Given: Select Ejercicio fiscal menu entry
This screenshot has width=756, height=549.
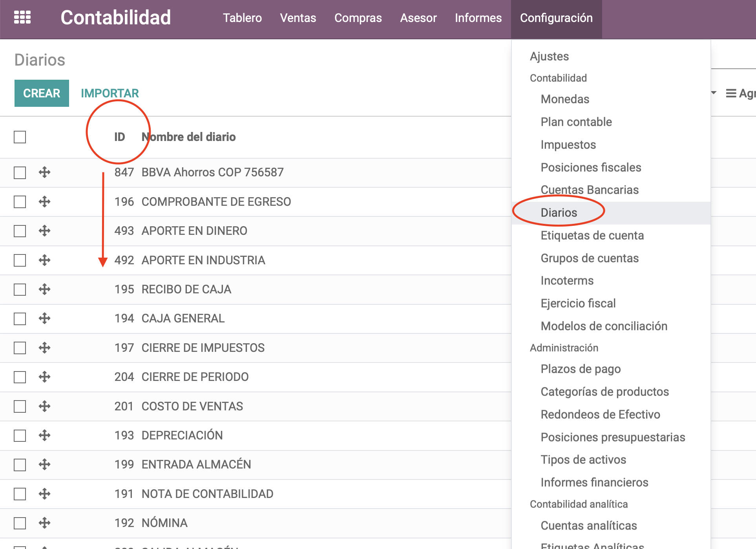Looking at the screenshot, I should 611,304.
